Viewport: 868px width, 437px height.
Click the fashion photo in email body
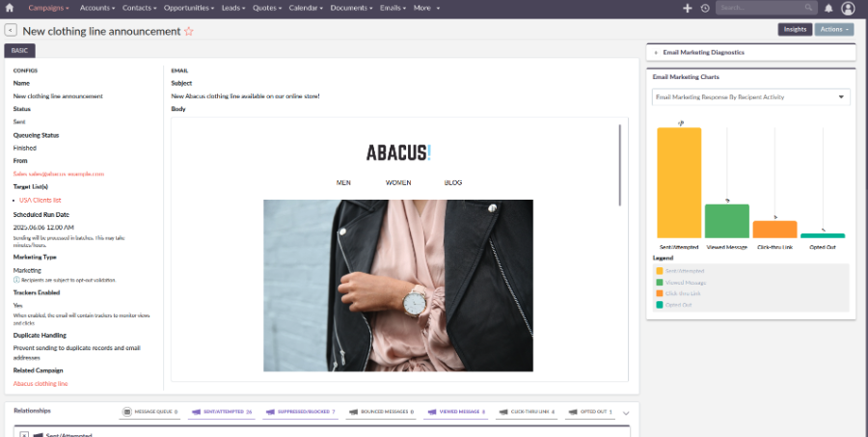click(398, 286)
